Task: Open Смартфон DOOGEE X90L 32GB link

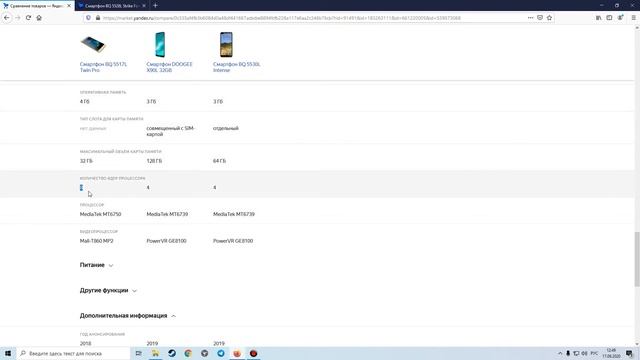Action: [169, 67]
